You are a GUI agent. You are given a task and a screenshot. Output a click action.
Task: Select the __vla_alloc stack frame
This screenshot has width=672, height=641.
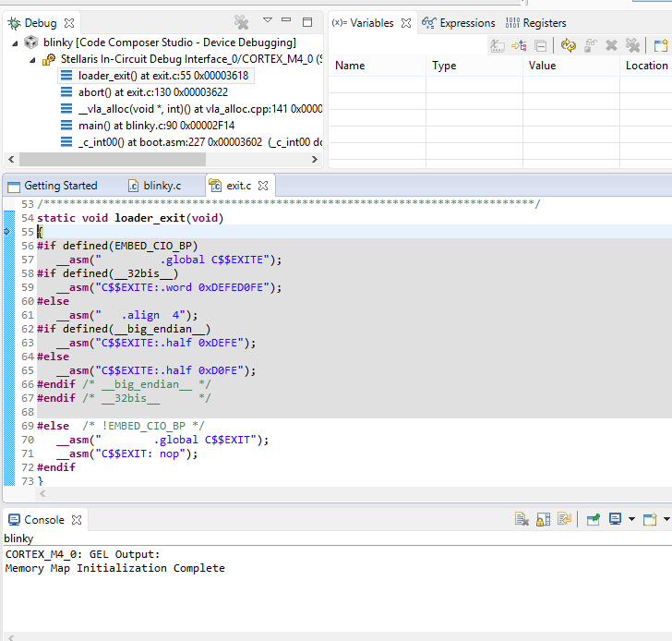199,109
